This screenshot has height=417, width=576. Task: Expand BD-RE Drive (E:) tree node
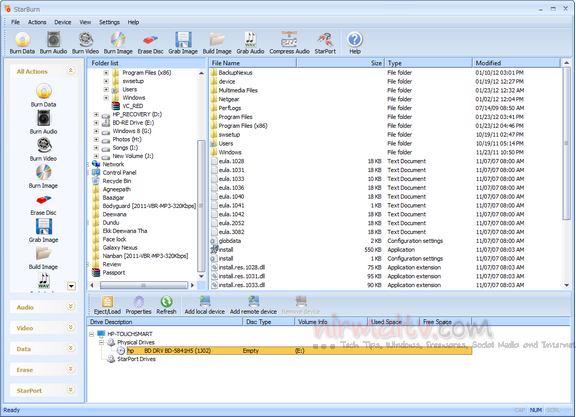(96, 123)
